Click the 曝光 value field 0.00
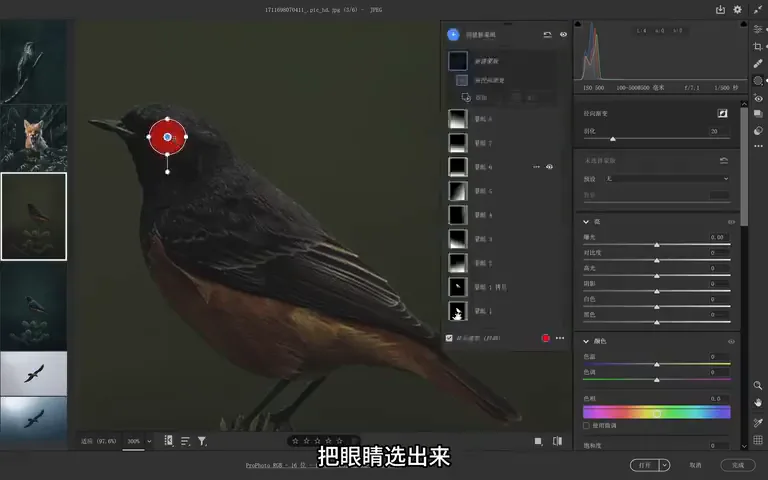Screen dimensions: 768x480 (x=720, y=237)
